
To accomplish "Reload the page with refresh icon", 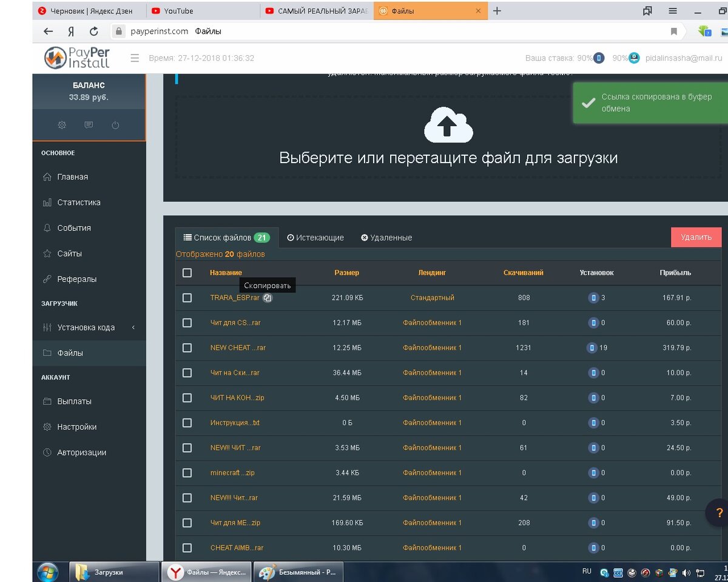I will pyautogui.click(x=93, y=31).
